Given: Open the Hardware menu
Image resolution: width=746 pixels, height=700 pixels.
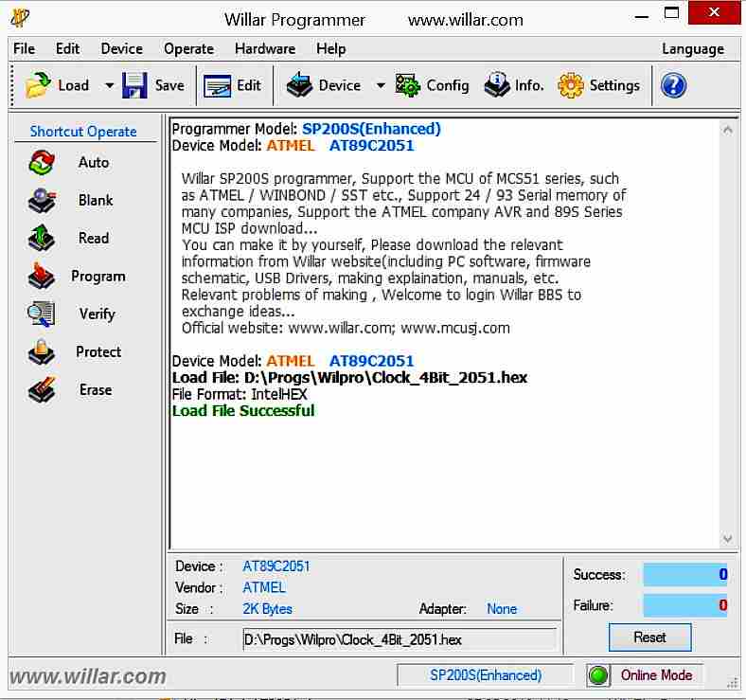Looking at the screenshot, I should point(265,48).
